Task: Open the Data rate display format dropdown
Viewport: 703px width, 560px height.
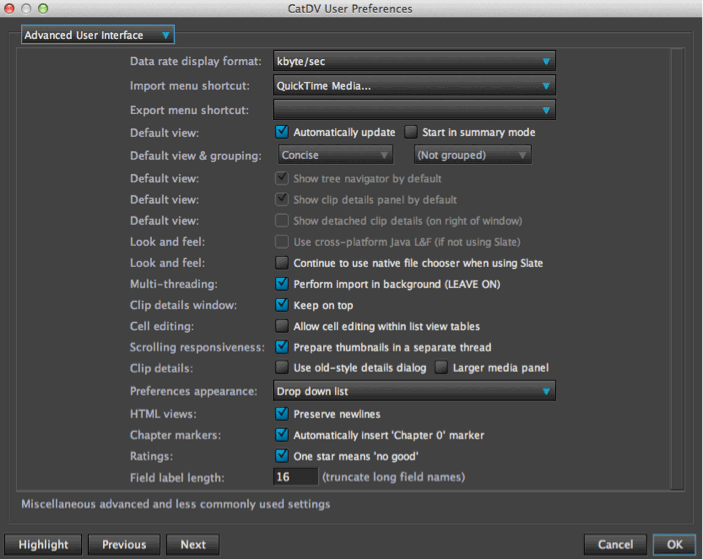Action: (414, 61)
